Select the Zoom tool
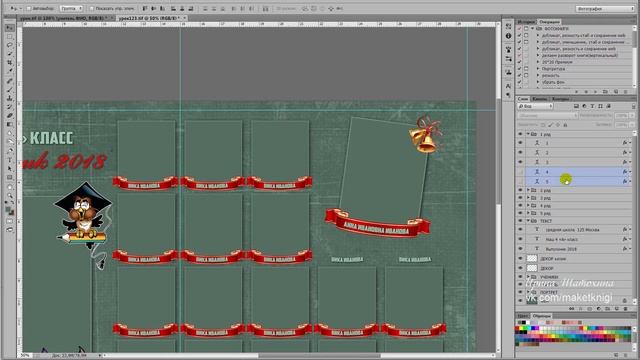This screenshot has height=360, width=640. point(9,196)
